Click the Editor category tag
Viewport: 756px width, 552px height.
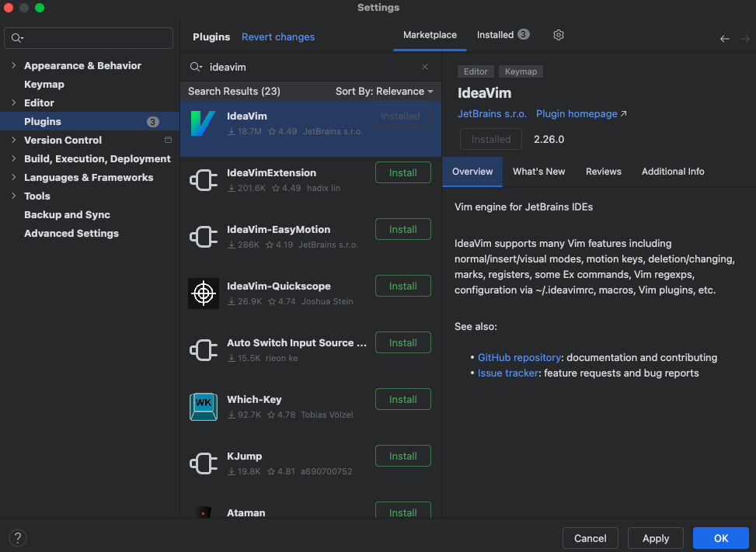(x=476, y=71)
